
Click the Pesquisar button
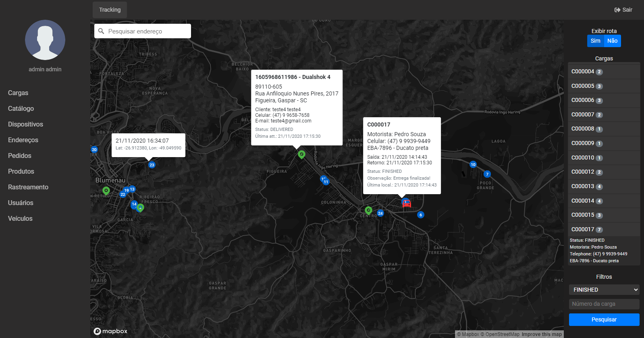(604, 319)
